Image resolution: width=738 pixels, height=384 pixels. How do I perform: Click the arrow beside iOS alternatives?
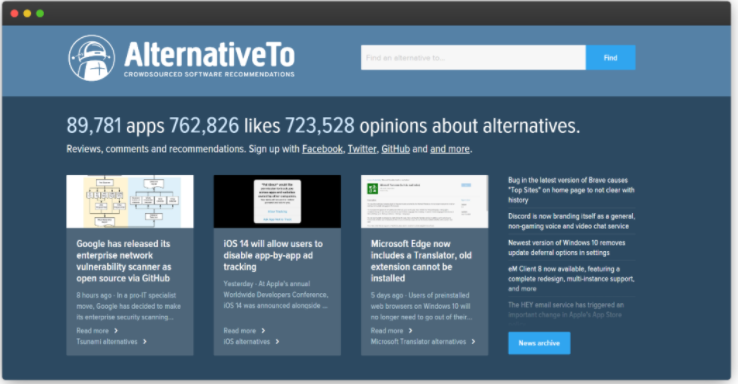(277, 342)
